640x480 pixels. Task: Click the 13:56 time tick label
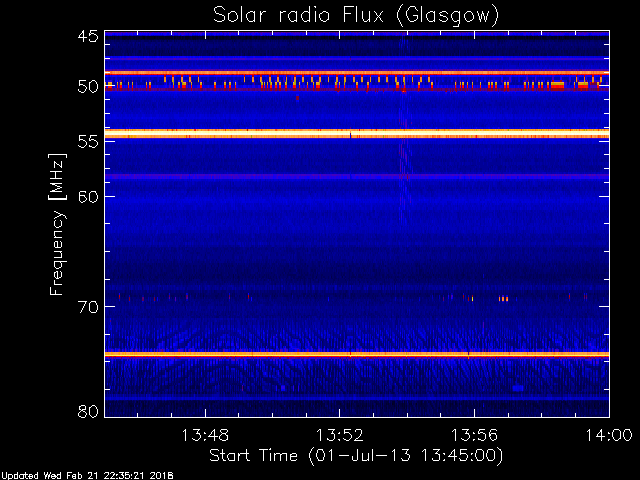pos(474,435)
